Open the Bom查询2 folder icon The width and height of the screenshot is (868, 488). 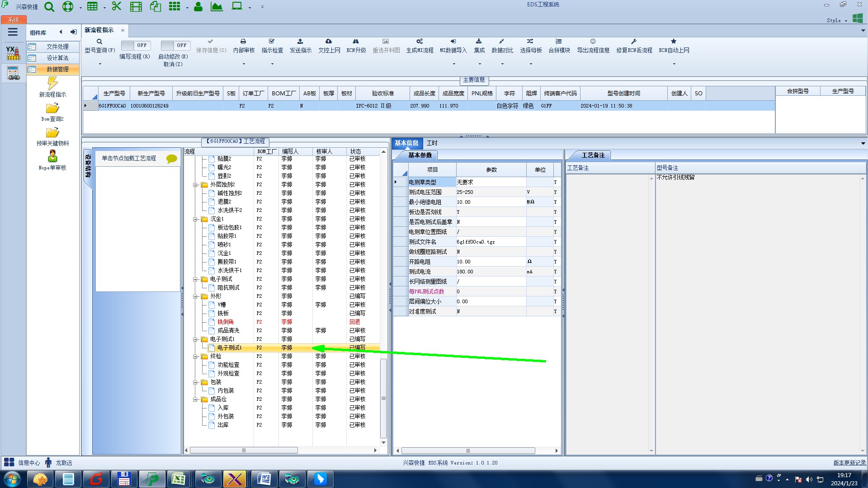tap(52, 108)
